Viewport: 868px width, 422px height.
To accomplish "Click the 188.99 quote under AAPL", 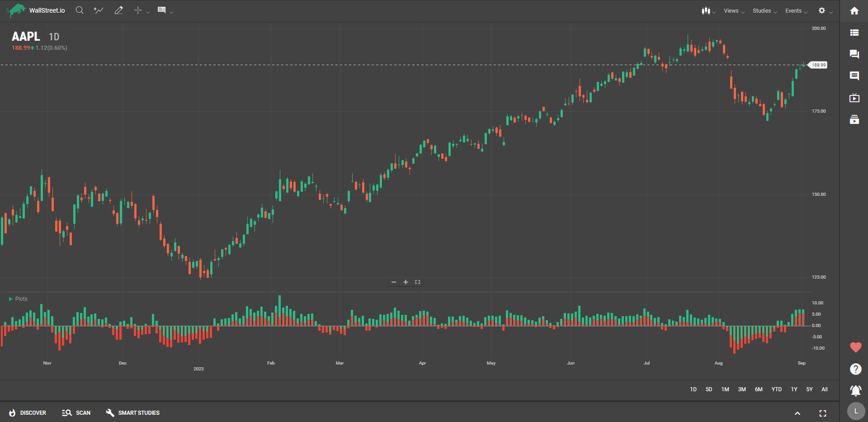I will point(21,48).
